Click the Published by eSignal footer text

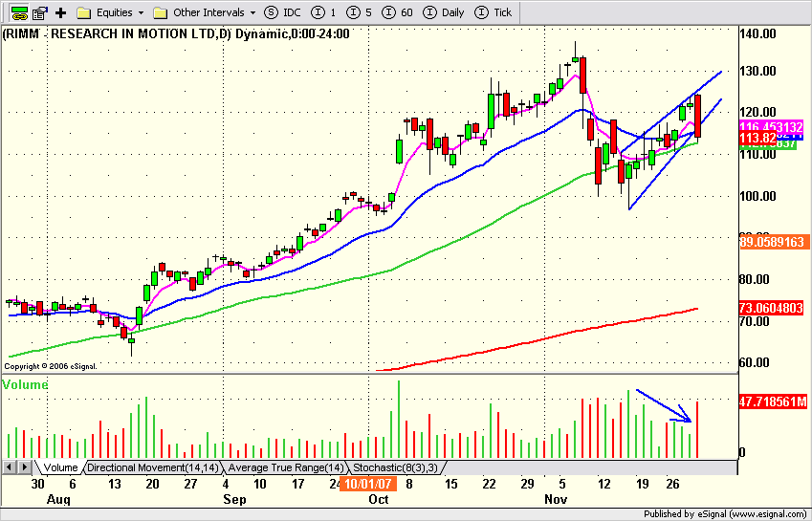click(727, 514)
